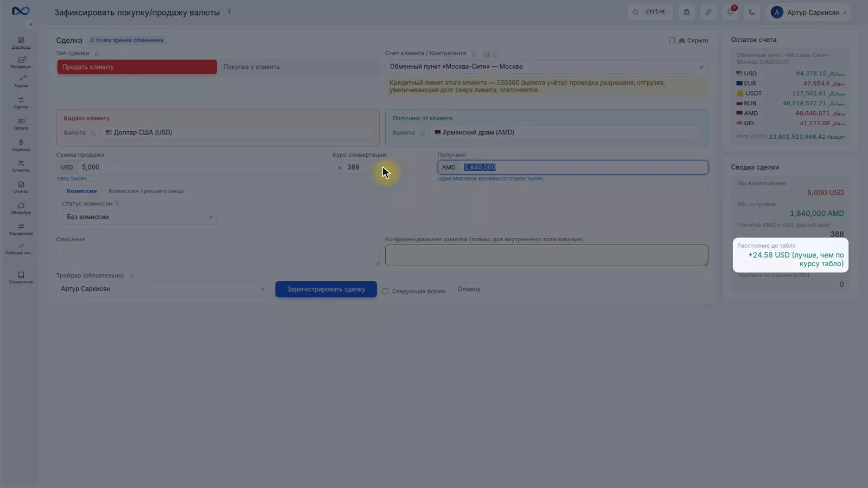
Task: Open the Справочник sidebar icon
Action: click(21, 278)
